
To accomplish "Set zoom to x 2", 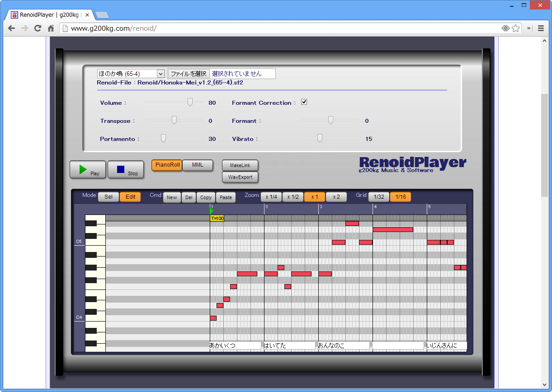I will [336, 197].
